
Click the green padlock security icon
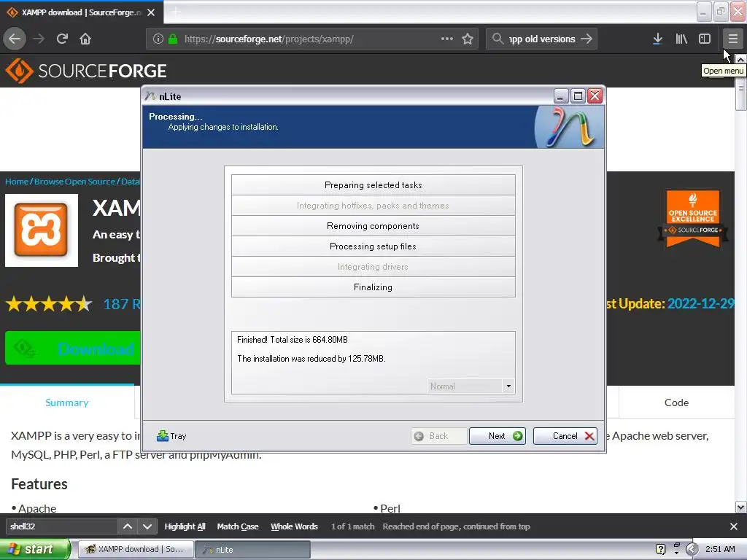172,39
